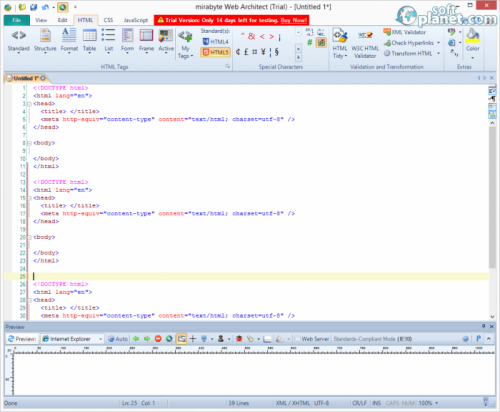500x412 pixels.
Task: Open the Standard HTML tags menu
Action: pyautogui.click(x=19, y=41)
